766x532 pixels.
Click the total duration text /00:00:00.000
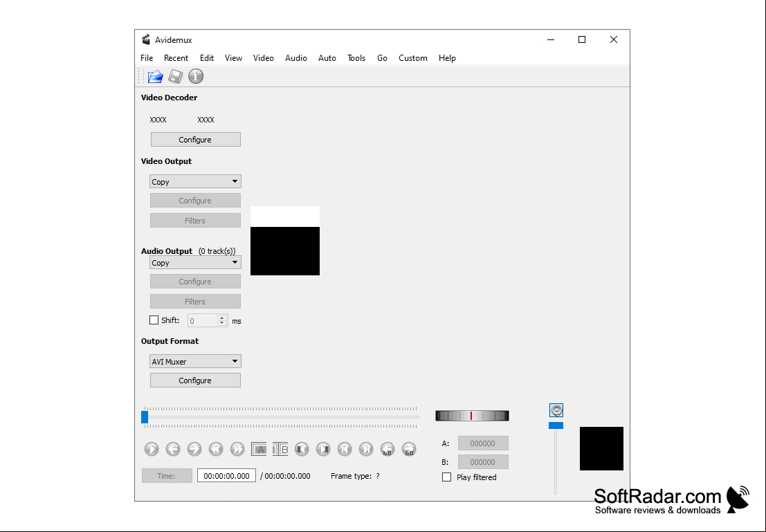pos(285,476)
